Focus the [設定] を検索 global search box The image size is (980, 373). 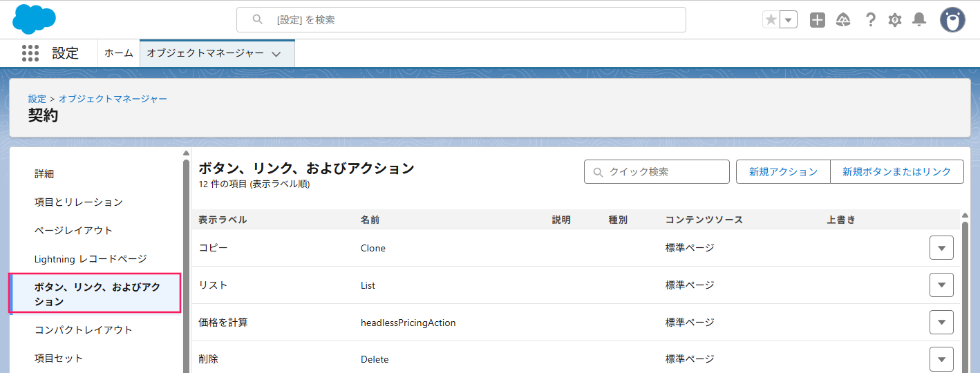coord(461,20)
